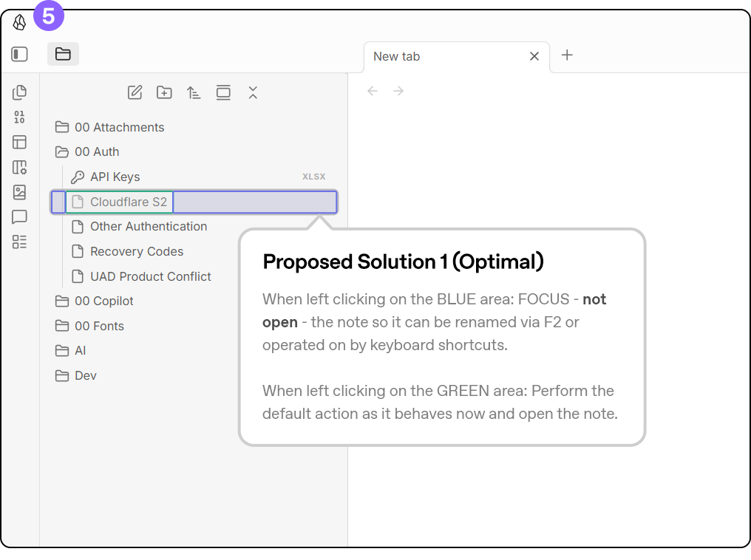This screenshot has width=751, height=560.
Task: Open the binary 01/10 ribbon icon
Action: (19, 117)
